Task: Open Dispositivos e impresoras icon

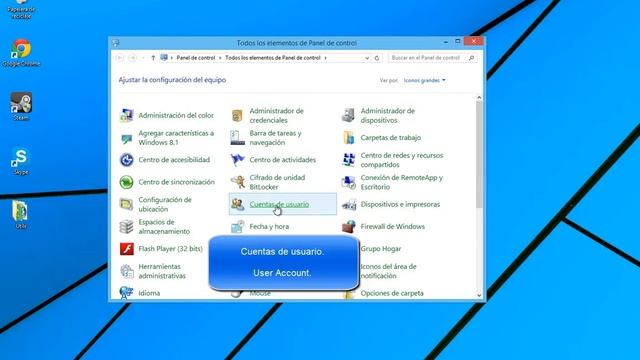Action: pyautogui.click(x=349, y=204)
